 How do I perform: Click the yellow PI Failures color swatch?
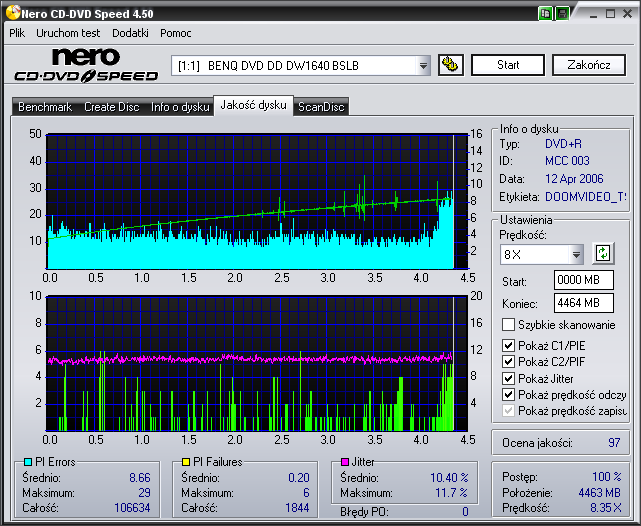(x=186, y=462)
